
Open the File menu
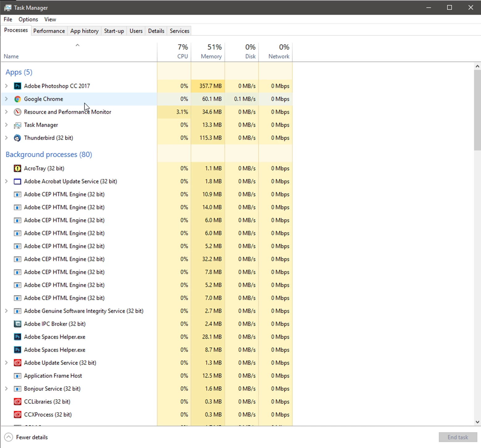click(8, 19)
